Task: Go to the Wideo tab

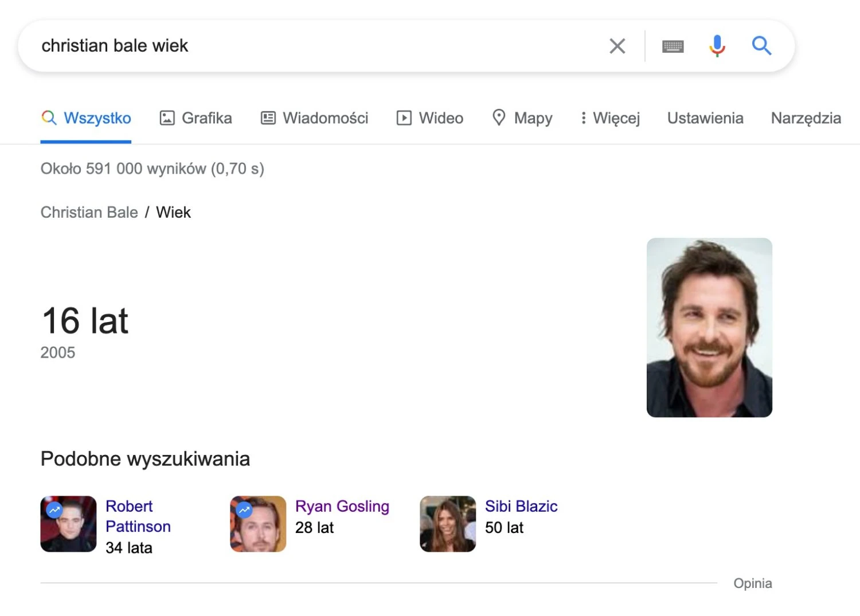Action: tap(430, 118)
